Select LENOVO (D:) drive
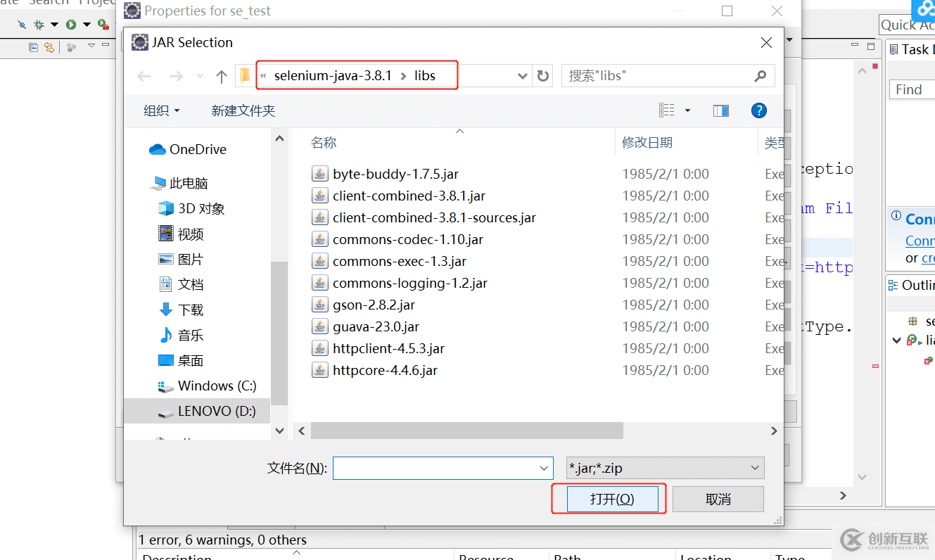 [208, 411]
